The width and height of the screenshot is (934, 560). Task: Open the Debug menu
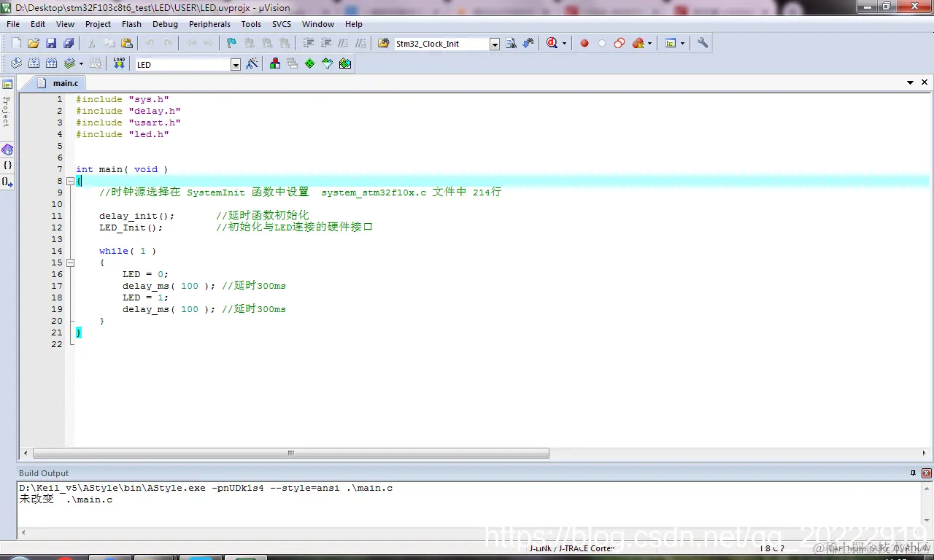(x=165, y=24)
